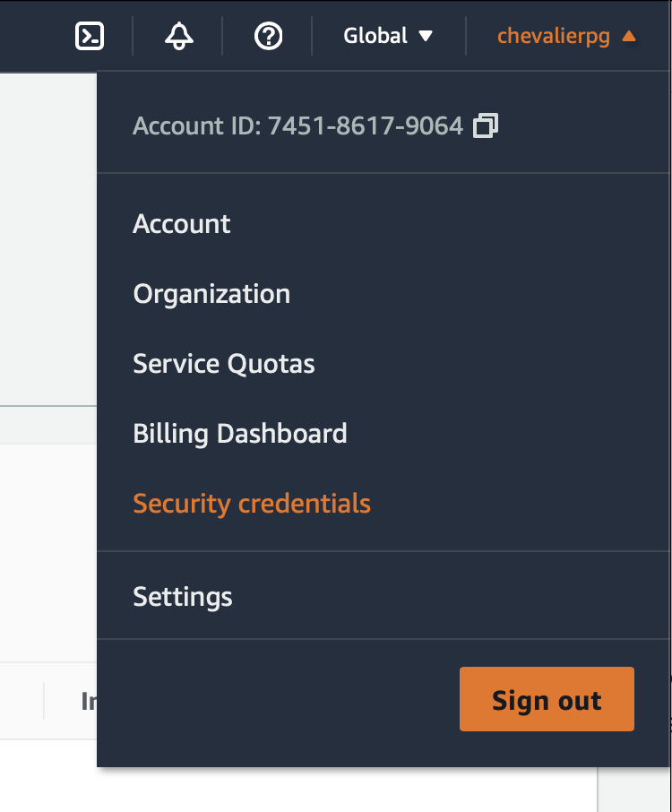This screenshot has width=672, height=812.
Task: Copy the Account ID with the copy icon
Action: tap(486, 125)
